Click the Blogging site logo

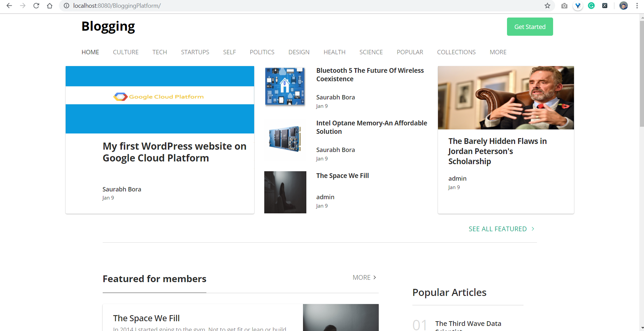pyautogui.click(x=108, y=26)
